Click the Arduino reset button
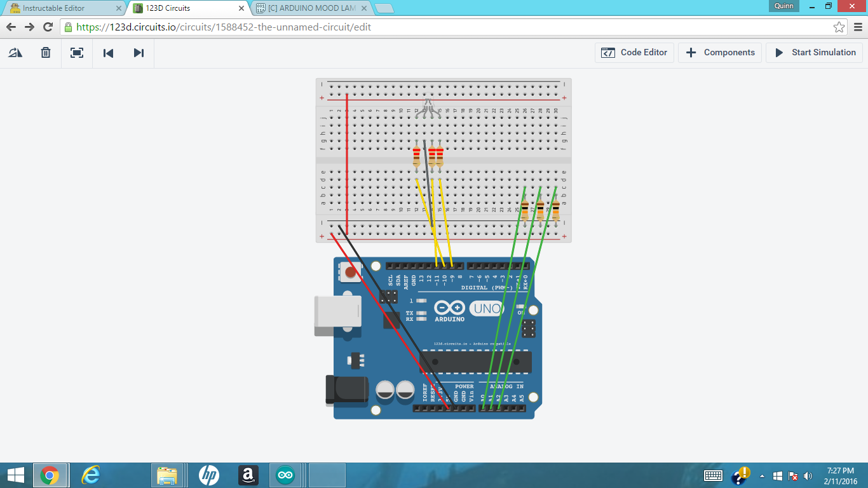Image resolution: width=868 pixels, height=488 pixels. pos(349,272)
